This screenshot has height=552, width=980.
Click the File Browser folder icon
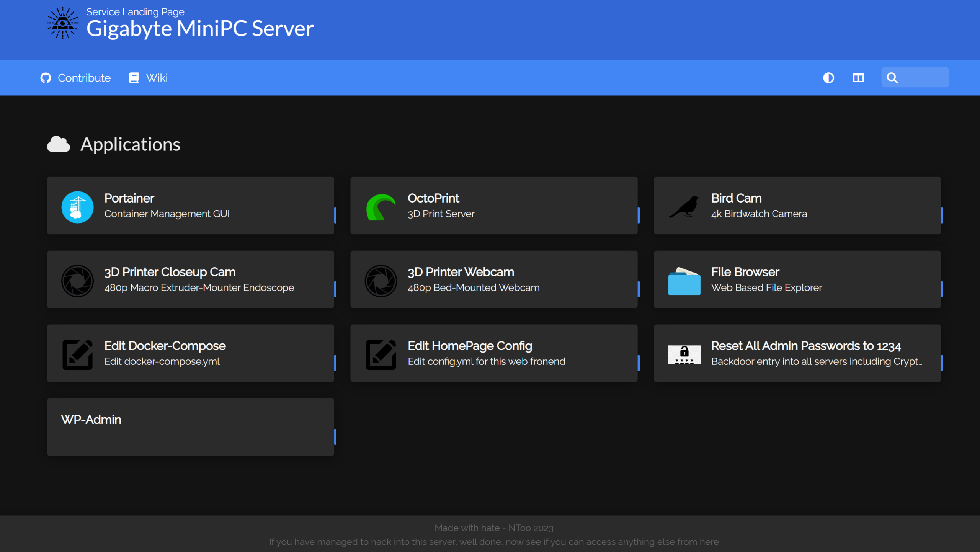tap(684, 281)
